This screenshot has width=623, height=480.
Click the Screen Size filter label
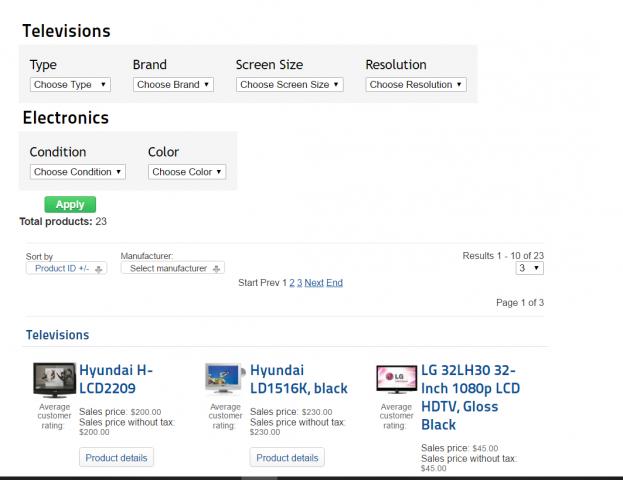269,65
